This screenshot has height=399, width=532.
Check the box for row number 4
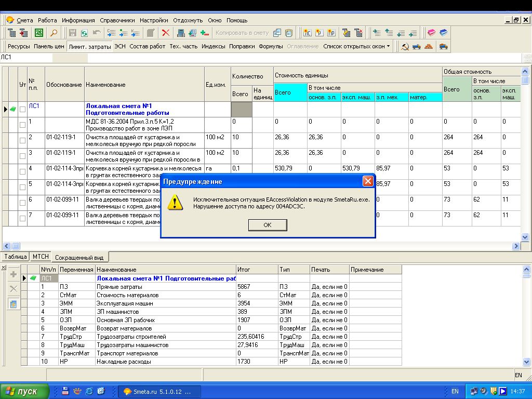[22, 171]
